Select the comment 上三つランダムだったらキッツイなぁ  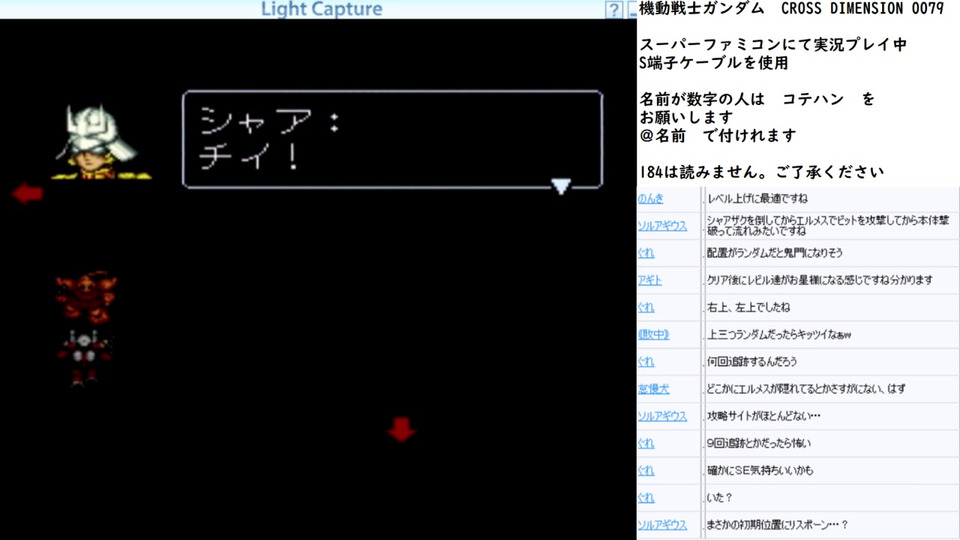[779, 334]
